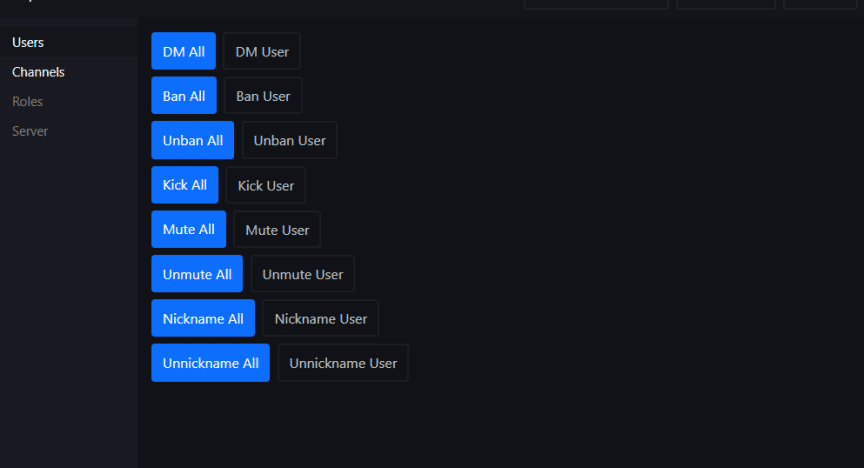Viewport: 864px width, 468px height.
Task: Choose the Unnickname User button
Action: point(343,363)
